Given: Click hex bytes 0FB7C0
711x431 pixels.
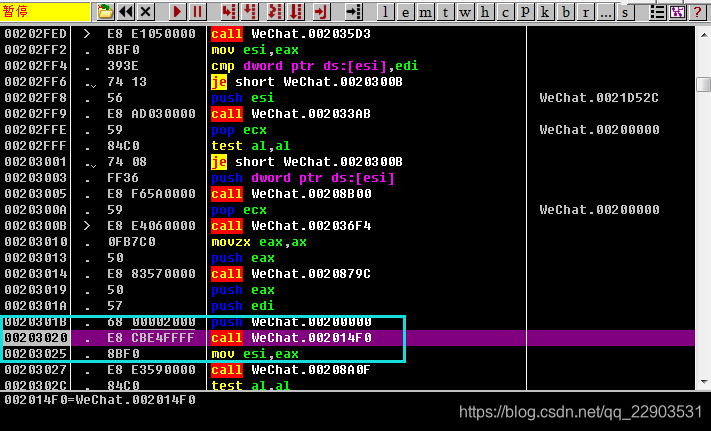Looking at the screenshot, I should 132,242.
